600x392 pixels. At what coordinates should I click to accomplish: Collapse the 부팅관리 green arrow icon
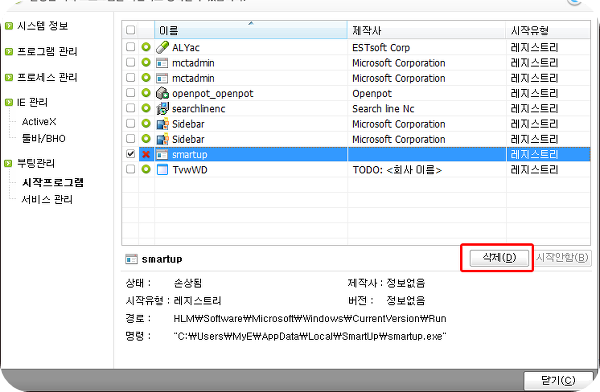(9, 164)
